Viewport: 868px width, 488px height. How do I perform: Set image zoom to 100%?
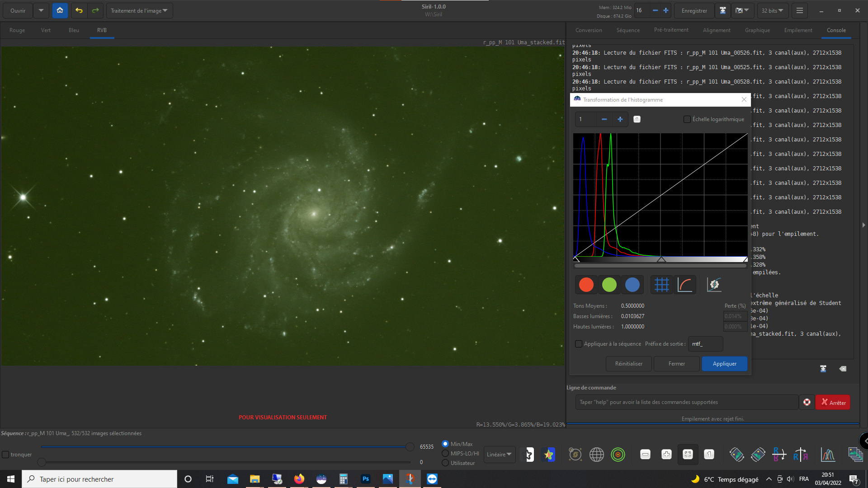709,455
